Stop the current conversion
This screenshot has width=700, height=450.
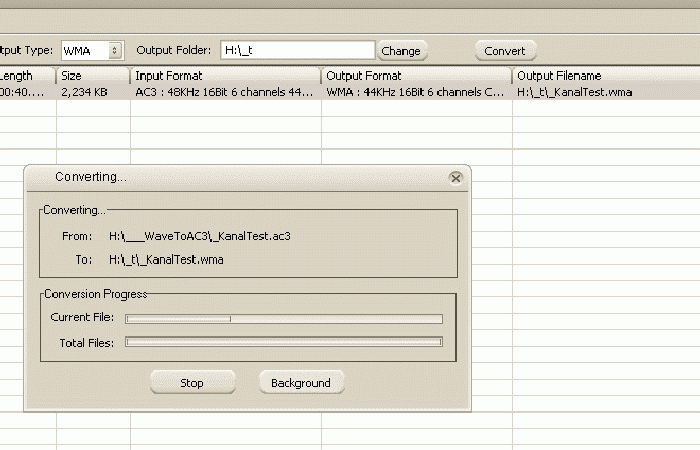[x=192, y=383]
